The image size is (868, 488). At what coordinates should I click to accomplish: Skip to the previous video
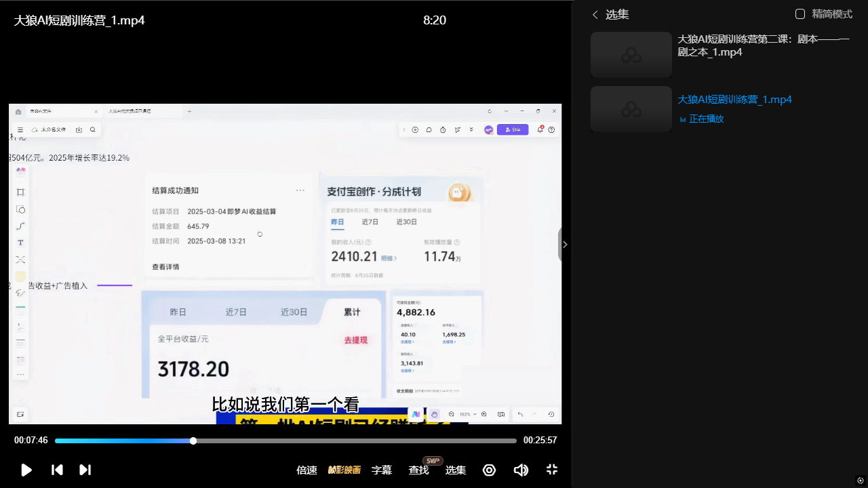click(58, 470)
